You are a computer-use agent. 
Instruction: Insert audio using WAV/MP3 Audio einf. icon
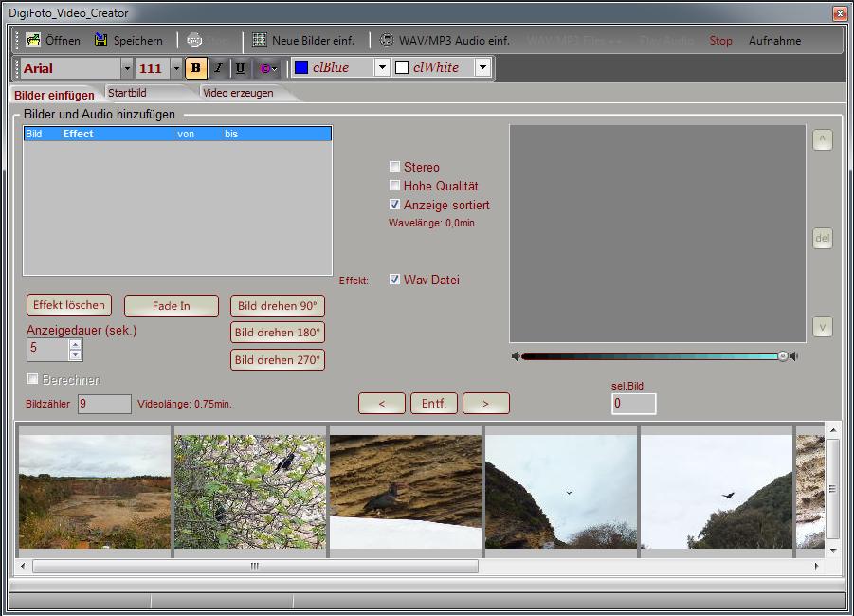coord(385,41)
